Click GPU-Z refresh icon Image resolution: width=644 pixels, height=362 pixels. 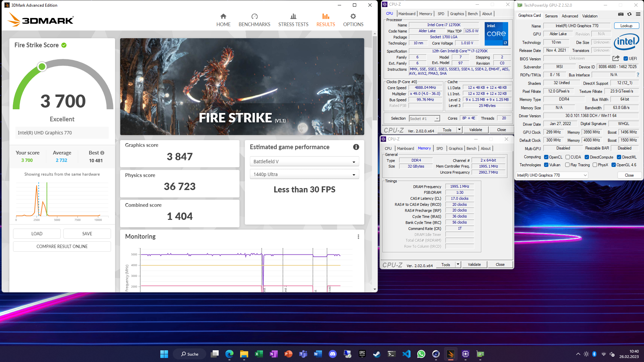[x=629, y=14]
